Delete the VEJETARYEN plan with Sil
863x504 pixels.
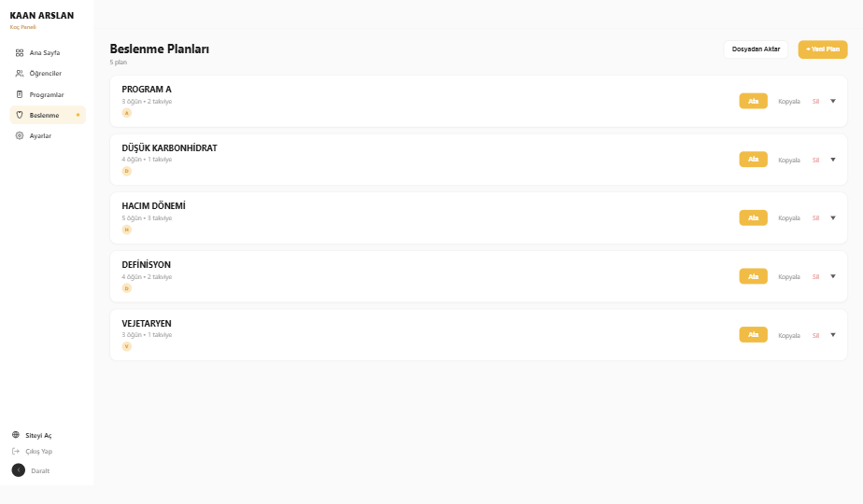point(815,336)
